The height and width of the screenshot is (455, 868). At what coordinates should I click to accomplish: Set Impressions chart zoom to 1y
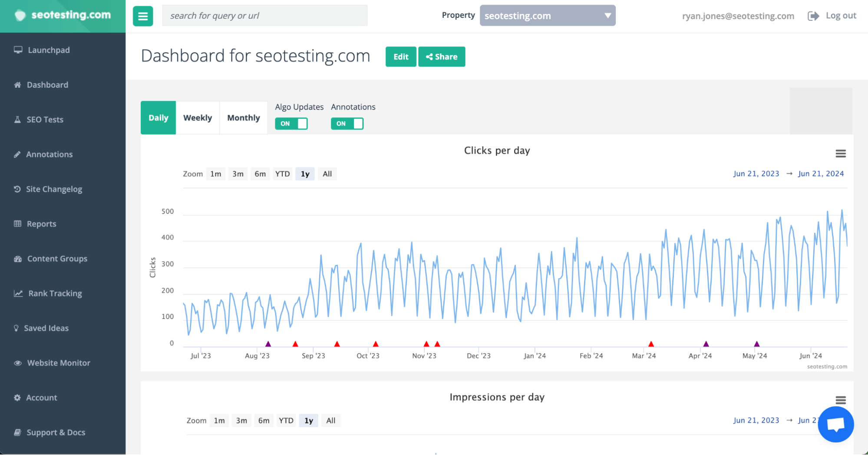pyautogui.click(x=309, y=421)
